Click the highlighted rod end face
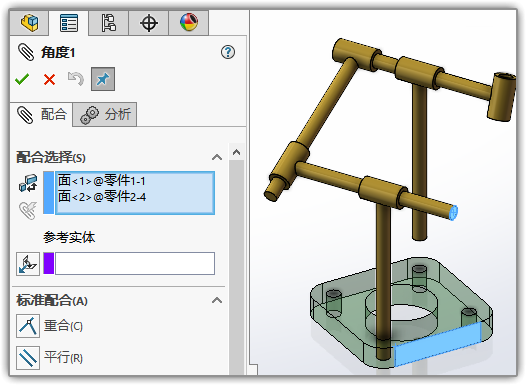Viewport: 526px width, 385px height. 453,213
